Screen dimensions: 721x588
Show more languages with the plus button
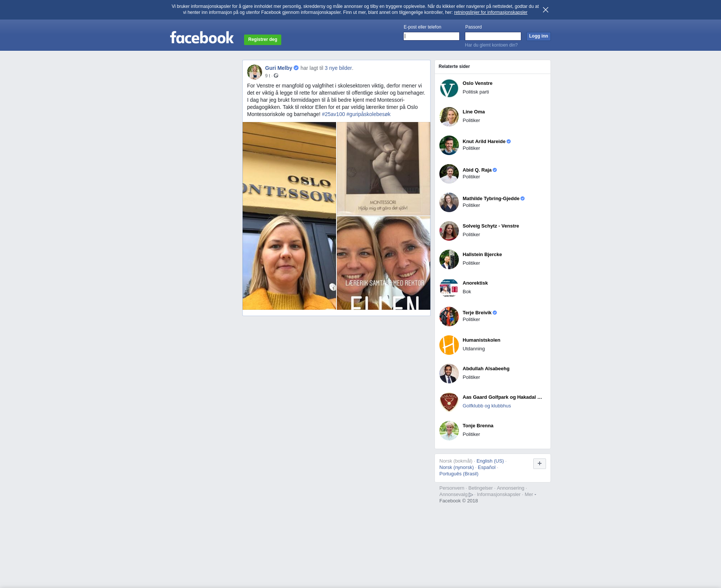[x=540, y=464]
